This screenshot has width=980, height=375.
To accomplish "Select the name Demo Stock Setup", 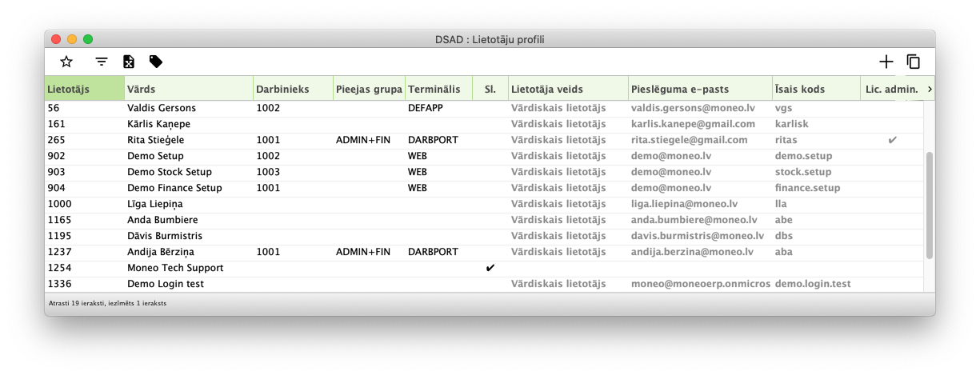I will [x=170, y=172].
